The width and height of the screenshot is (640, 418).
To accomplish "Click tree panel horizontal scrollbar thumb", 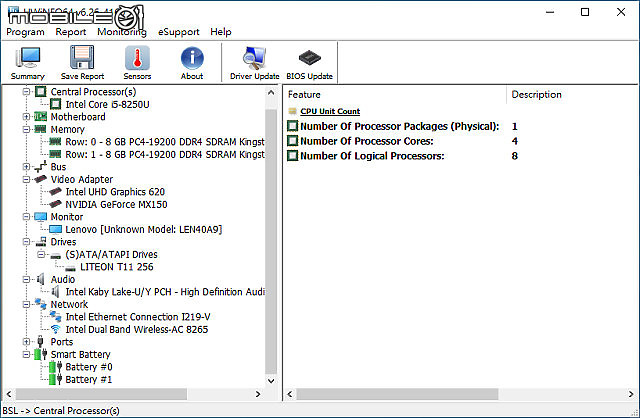I will [x=101, y=394].
